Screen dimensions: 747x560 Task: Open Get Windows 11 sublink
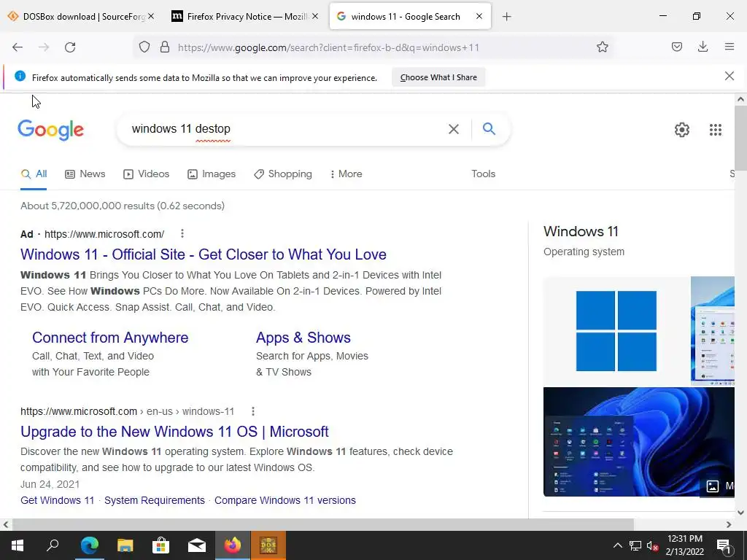(57, 500)
